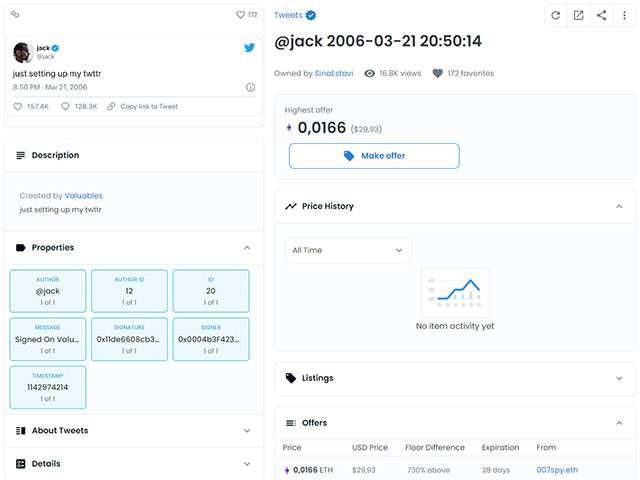Viewport: 640px width, 480px height.
Task: Select the MESSAGE Signed On Valu... property tile
Action: point(48,339)
